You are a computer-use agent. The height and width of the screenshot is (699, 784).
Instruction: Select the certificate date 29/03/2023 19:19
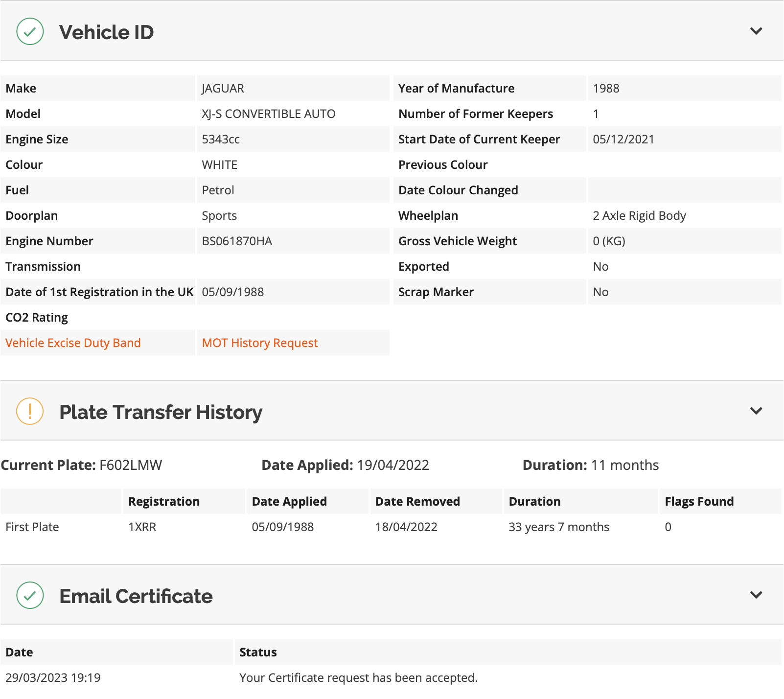coord(53,677)
